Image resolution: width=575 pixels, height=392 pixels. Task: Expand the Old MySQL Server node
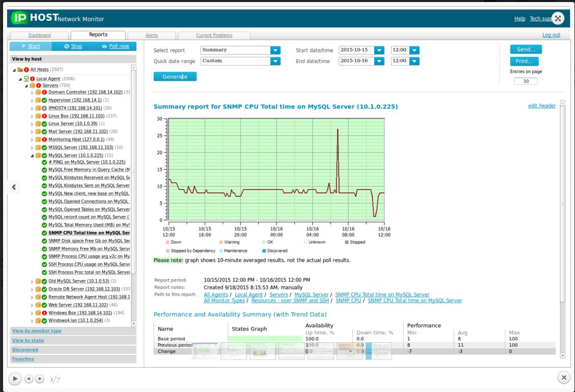pos(32,282)
